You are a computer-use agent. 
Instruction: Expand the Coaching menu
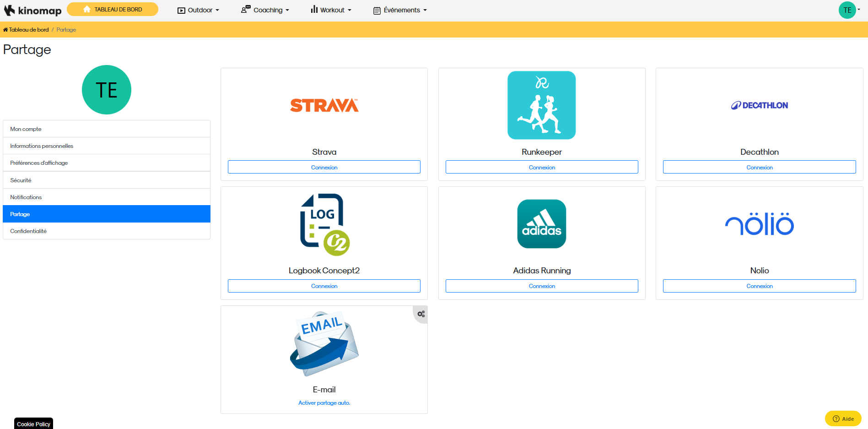click(x=265, y=10)
